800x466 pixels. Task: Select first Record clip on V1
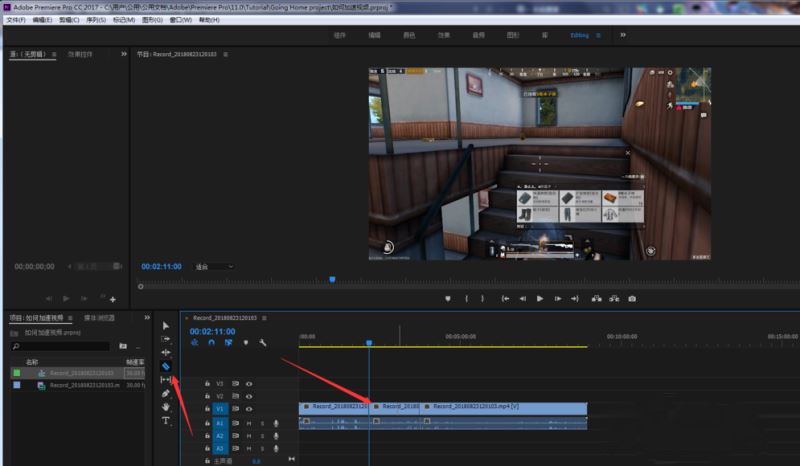(334, 407)
